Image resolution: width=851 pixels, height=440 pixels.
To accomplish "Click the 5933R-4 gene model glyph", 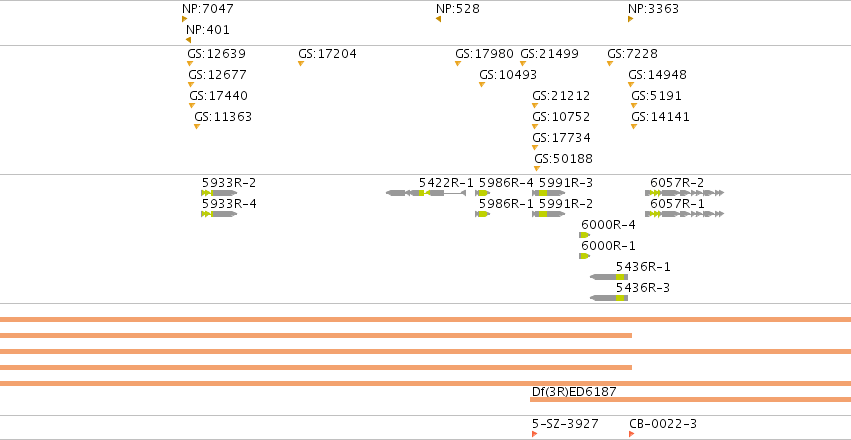I will pyautogui.click(x=219, y=214).
